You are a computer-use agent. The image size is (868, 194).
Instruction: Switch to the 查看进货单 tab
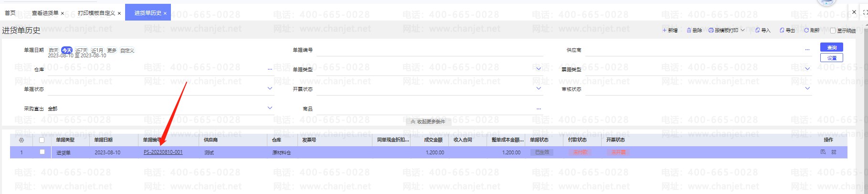[x=45, y=13]
